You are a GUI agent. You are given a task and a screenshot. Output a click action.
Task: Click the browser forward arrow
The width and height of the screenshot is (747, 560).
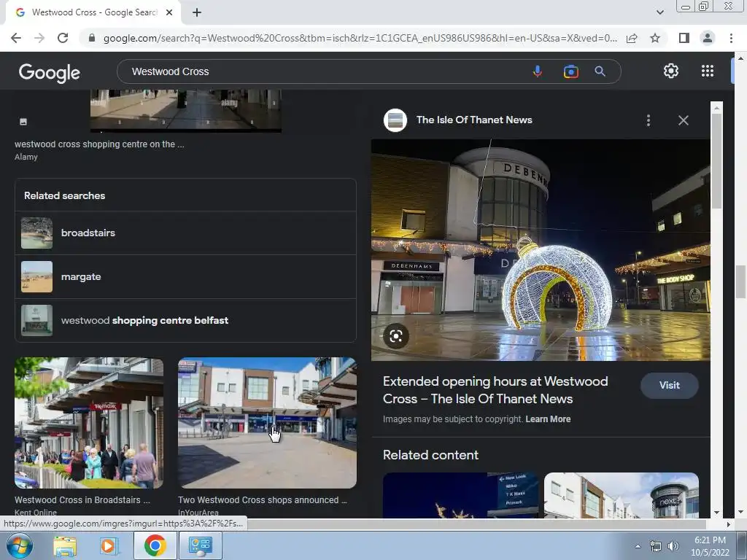click(x=39, y=38)
